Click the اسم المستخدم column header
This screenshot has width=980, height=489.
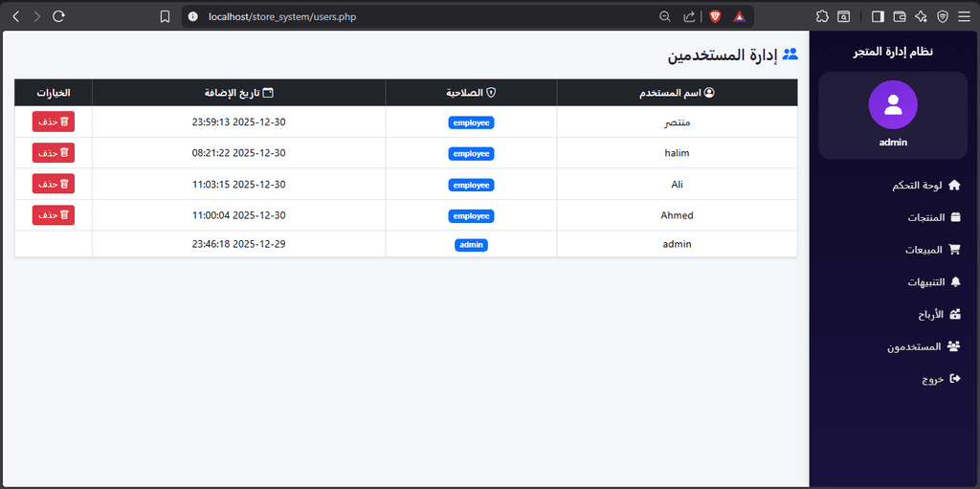(x=678, y=93)
